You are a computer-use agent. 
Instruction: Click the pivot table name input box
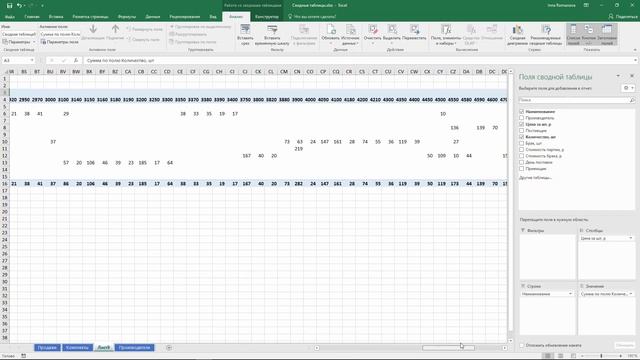(x=19, y=34)
